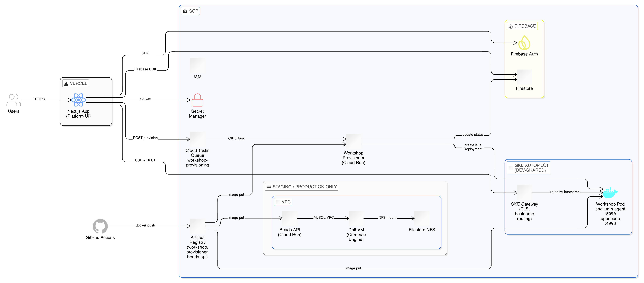Select the Workshop Provisioner node icon
Screen dimensions: 644x283
pos(353,141)
